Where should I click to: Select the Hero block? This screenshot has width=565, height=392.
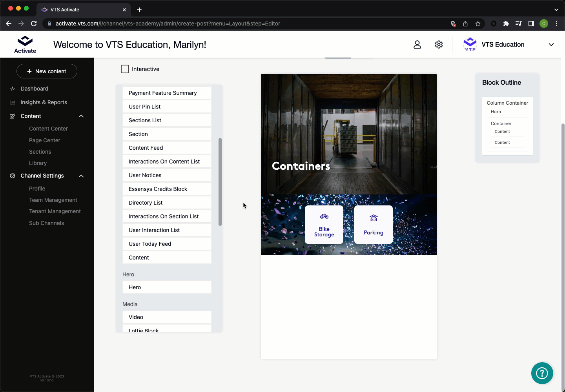click(167, 287)
